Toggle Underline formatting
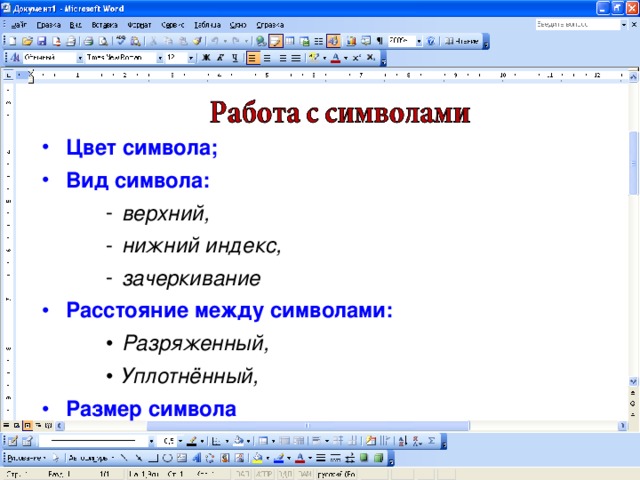 pos(235,58)
